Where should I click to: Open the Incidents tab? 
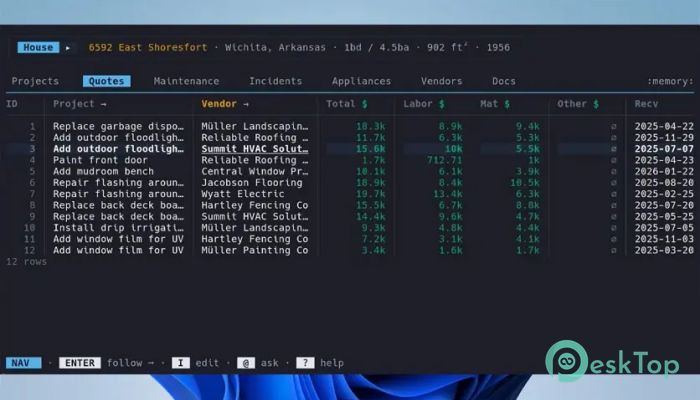pyautogui.click(x=275, y=81)
